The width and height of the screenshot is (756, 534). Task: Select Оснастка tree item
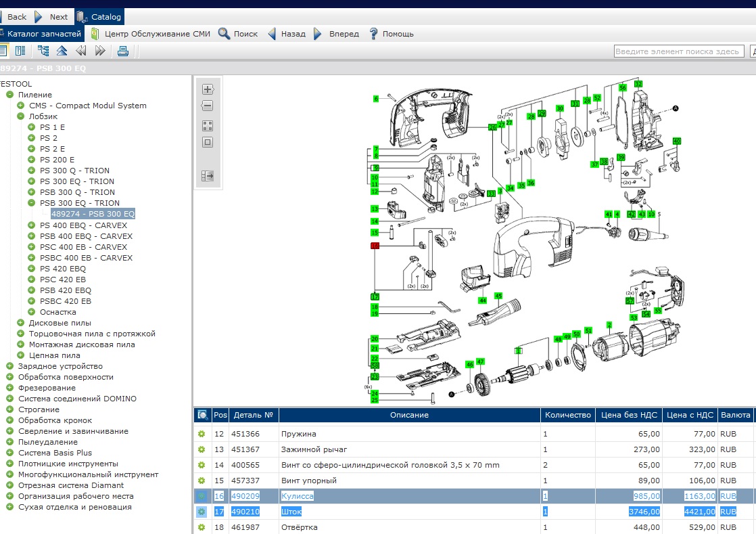point(58,312)
